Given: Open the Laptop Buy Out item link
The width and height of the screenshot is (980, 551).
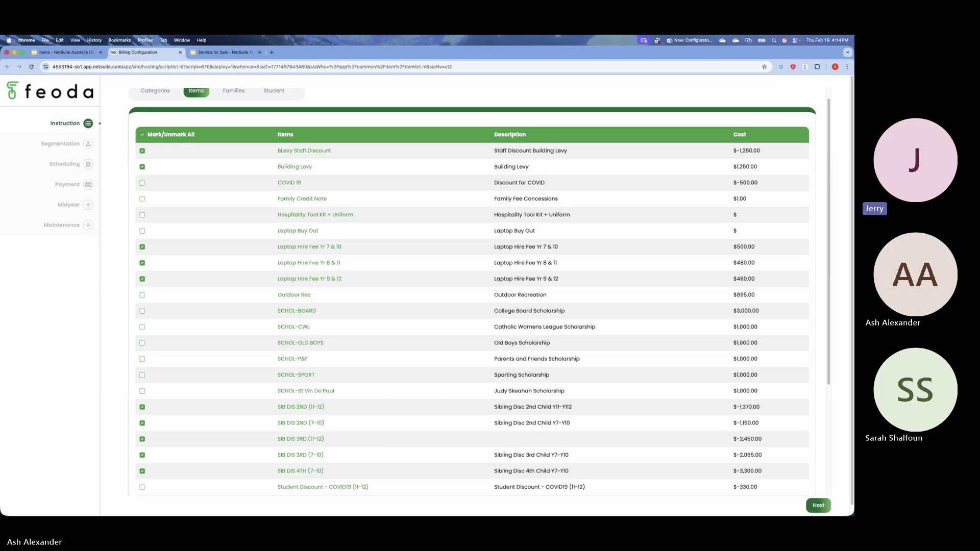Looking at the screenshot, I should coord(298,231).
